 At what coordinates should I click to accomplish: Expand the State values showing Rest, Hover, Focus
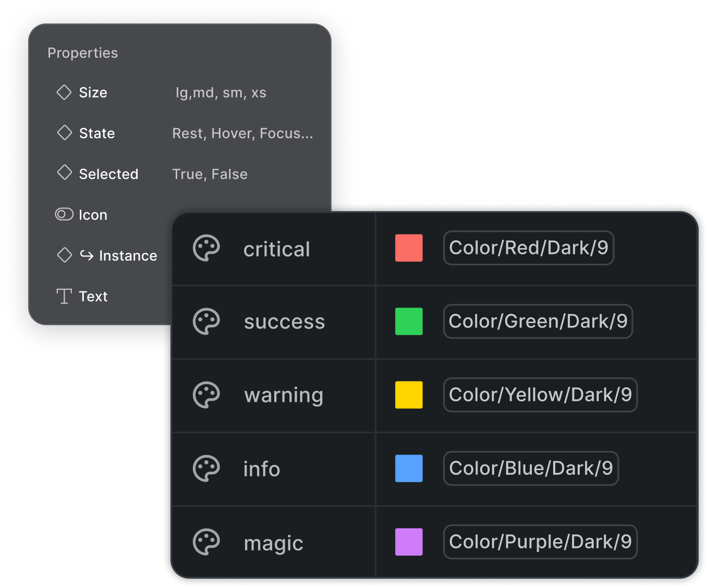(242, 133)
